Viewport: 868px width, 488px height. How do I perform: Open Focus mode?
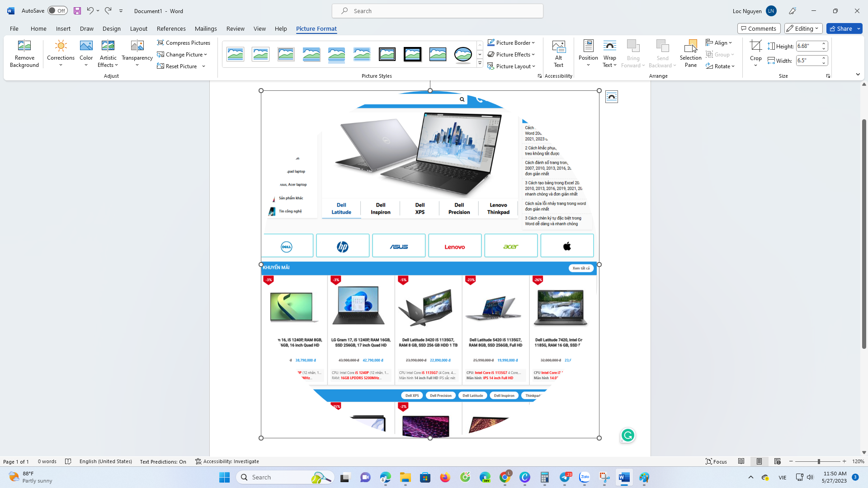pos(717,461)
